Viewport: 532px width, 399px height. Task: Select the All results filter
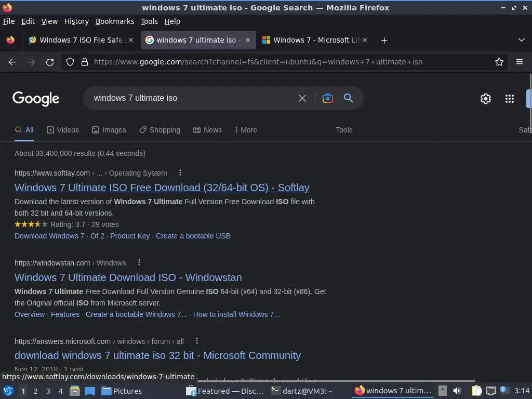pos(24,130)
